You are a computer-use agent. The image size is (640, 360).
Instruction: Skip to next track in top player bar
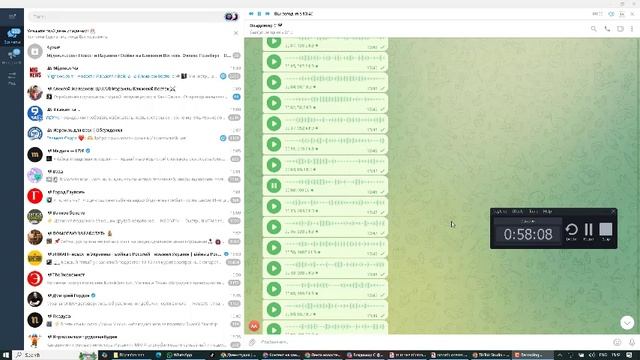[x=267, y=14]
